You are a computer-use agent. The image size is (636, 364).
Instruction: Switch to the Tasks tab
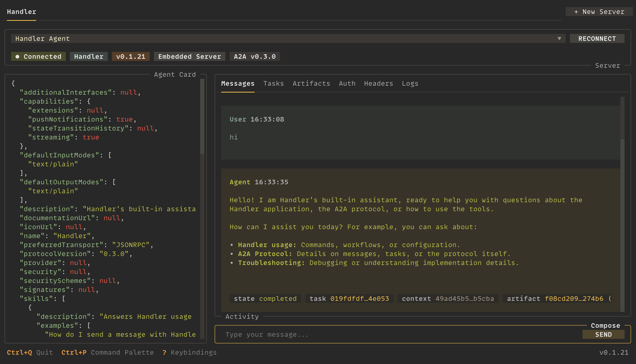(x=273, y=84)
